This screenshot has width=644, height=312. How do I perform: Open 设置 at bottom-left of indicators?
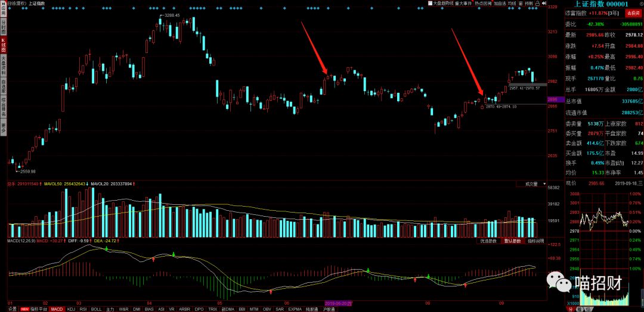click(13, 309)
